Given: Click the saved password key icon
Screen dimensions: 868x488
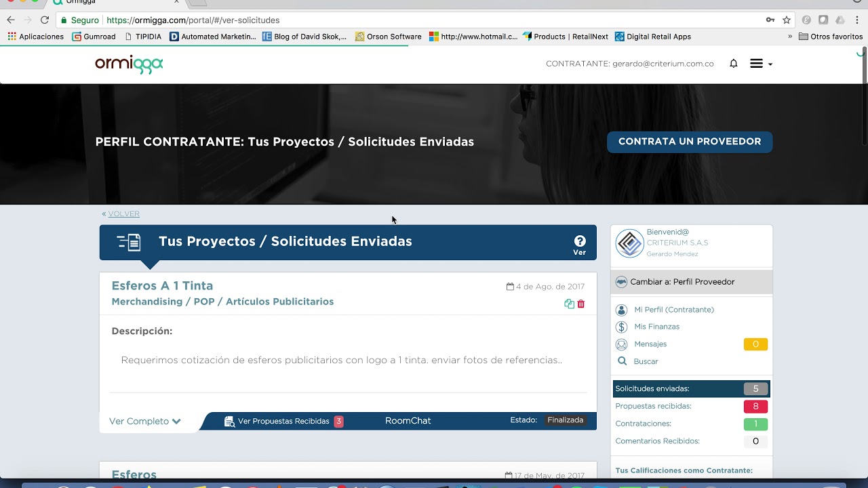Looking at the screenshot, I should [x=770, y=20].
